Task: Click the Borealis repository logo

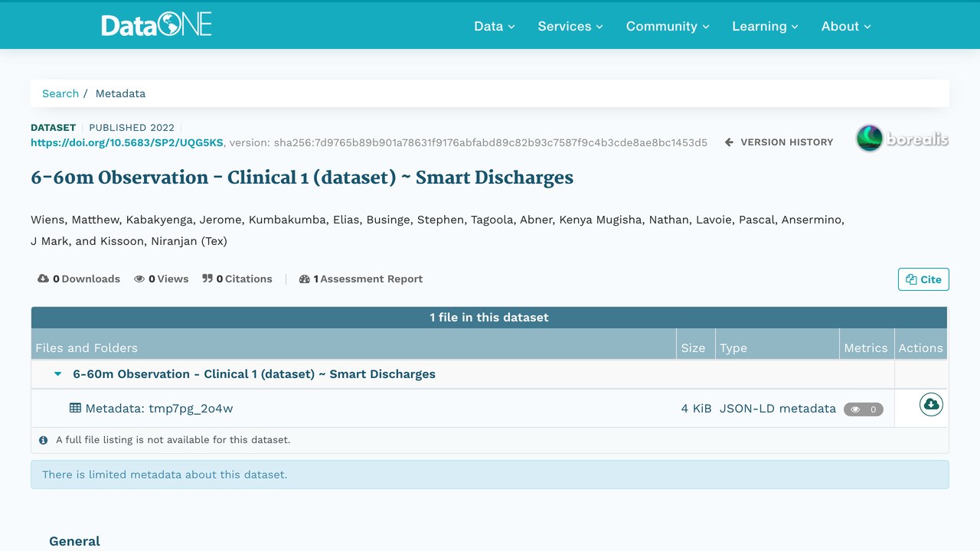Action: click(x=902, y=139)
